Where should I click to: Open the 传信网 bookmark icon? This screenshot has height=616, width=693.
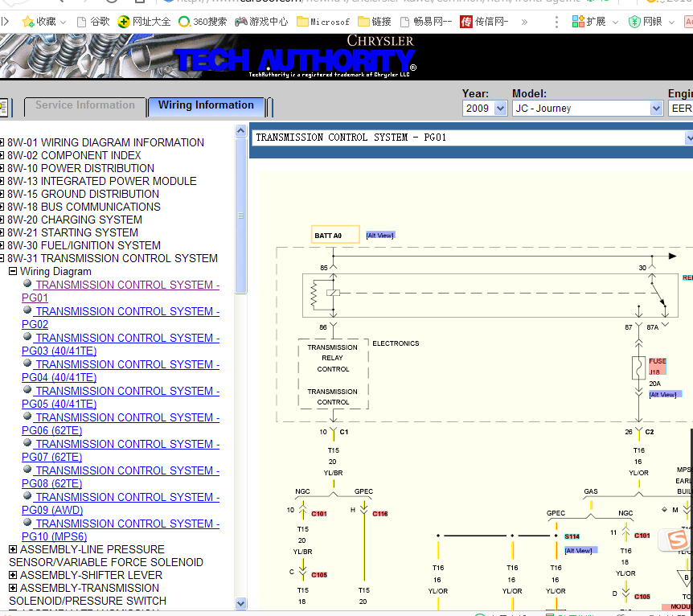465,21
